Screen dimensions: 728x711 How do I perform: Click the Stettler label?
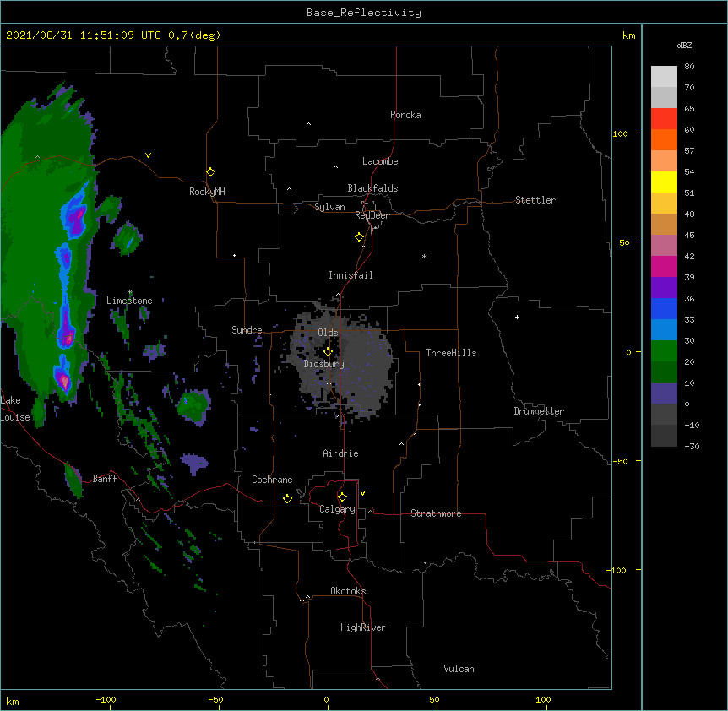pyautogui.click(x=535, y=200)
